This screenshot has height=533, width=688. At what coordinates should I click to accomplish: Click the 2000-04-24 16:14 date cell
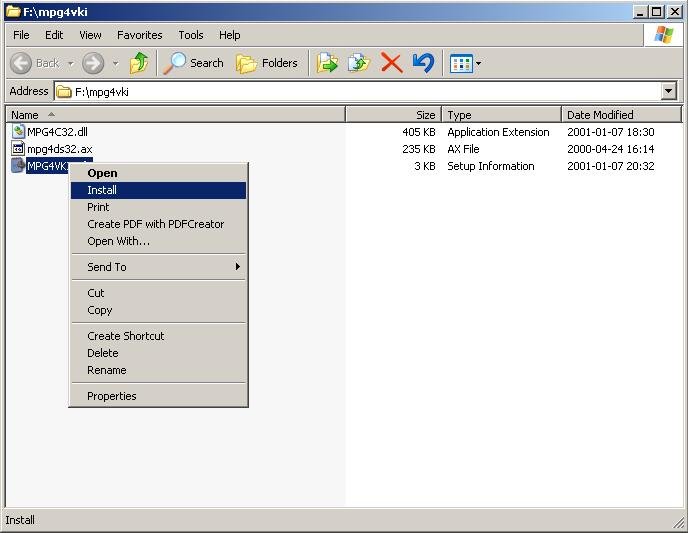[x=610, y=149]
